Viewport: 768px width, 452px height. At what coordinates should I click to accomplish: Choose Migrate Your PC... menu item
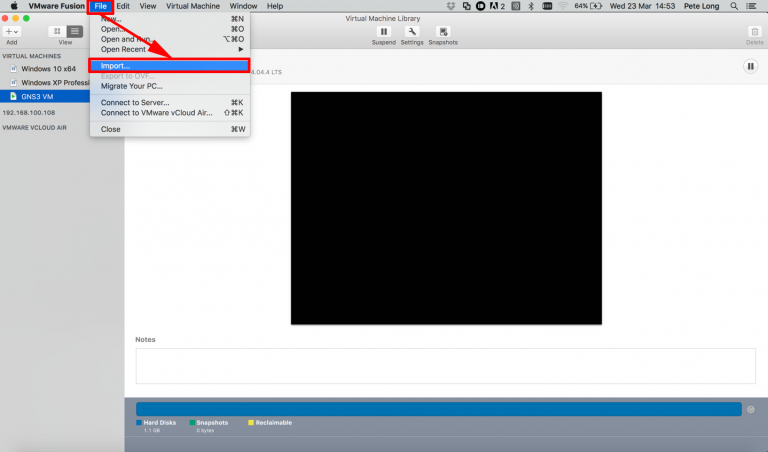[x=169, y=86]
